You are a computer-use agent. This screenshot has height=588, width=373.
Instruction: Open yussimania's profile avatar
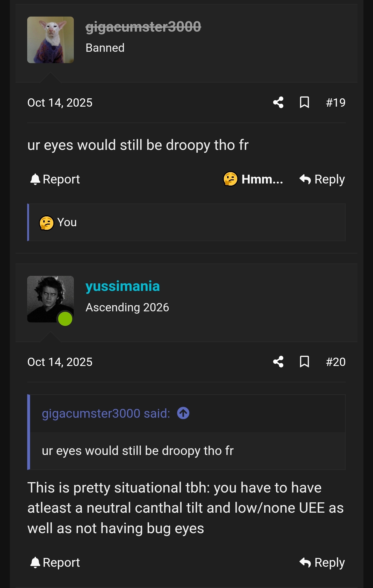pyautogui.click(x=51, y=299)
